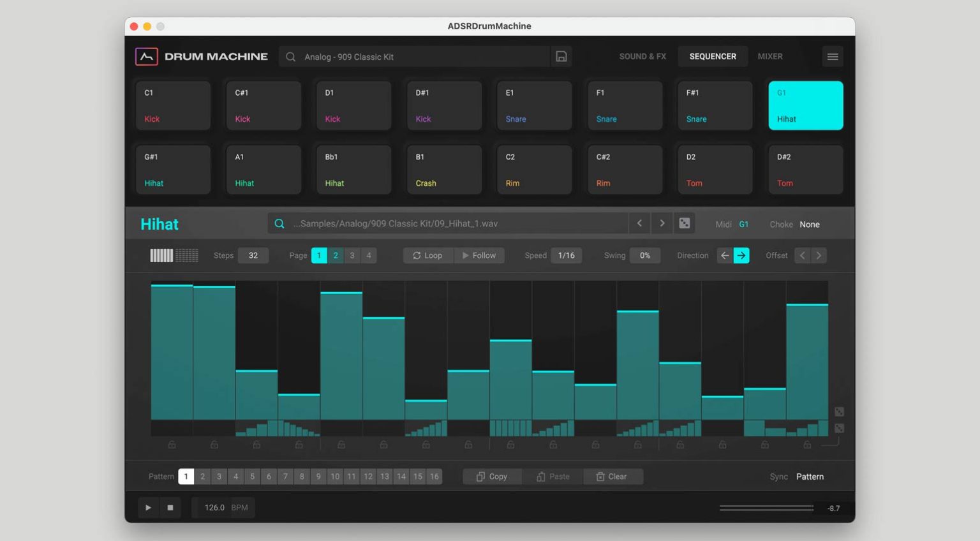Adjust the output volume slider bottom right
The image size is (980, 541).
[766, 507]
